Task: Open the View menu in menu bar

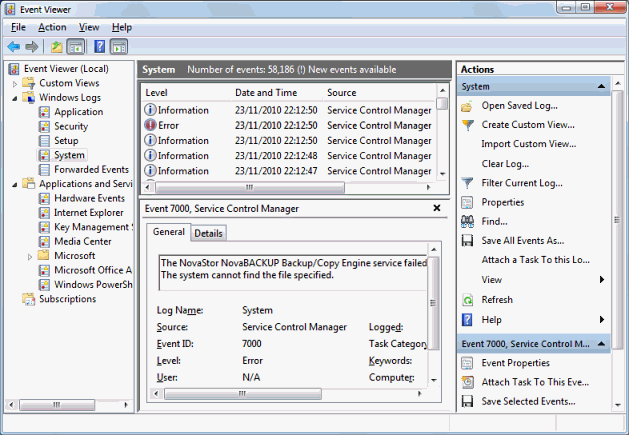Action: (89, 27)
